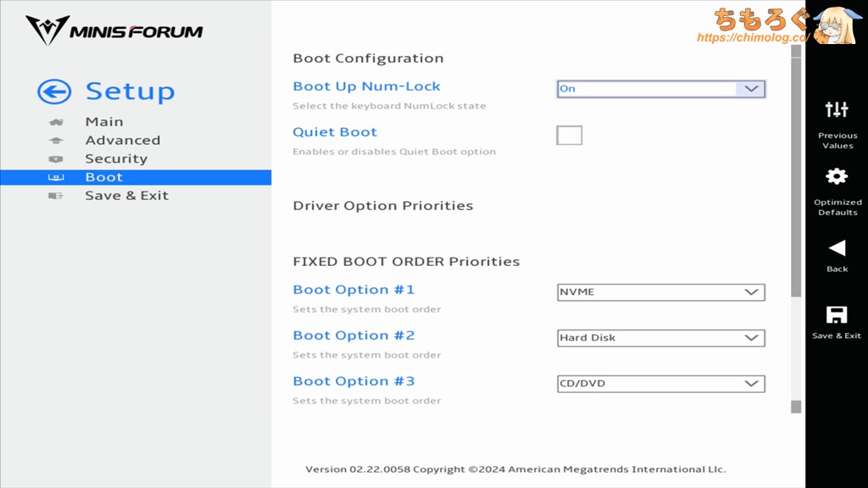Click the vertical scrollbar thumb
Image resolution: width=868 pixels, height=488 pixels.
coord(795,169)
